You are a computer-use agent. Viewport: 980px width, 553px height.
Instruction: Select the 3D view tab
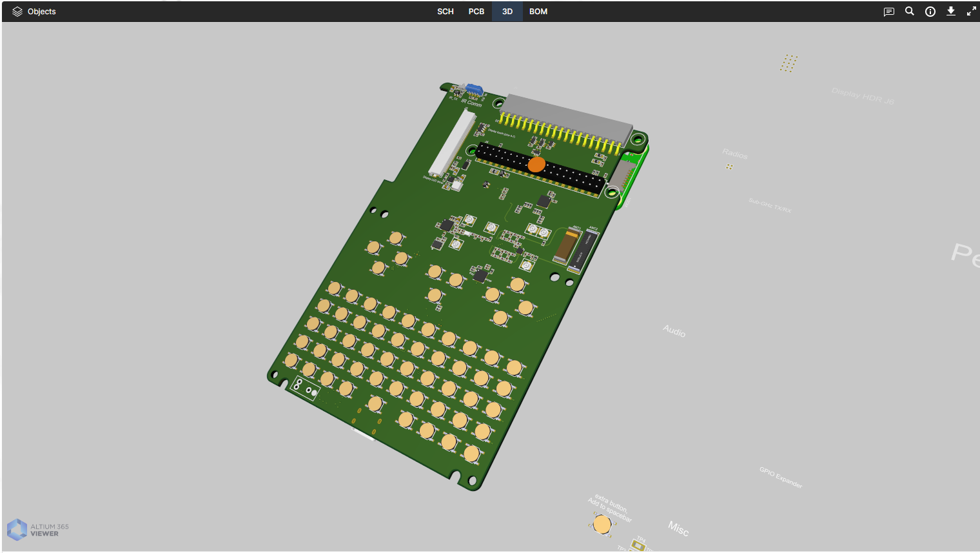[x=507, y=12]
